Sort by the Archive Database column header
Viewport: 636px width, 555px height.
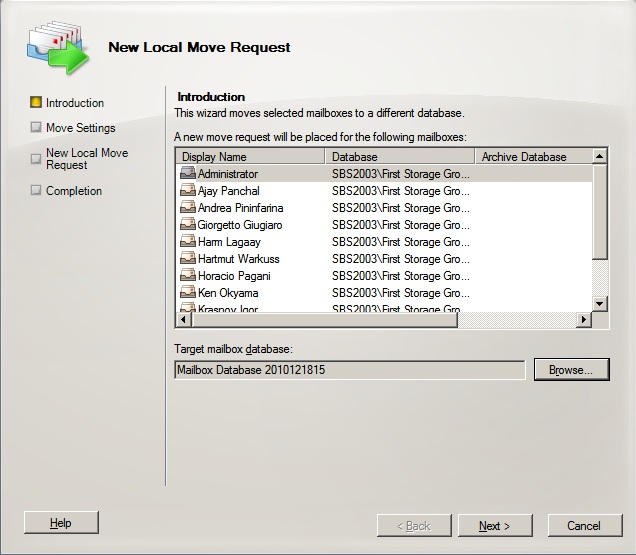click(x=533, y=156)
